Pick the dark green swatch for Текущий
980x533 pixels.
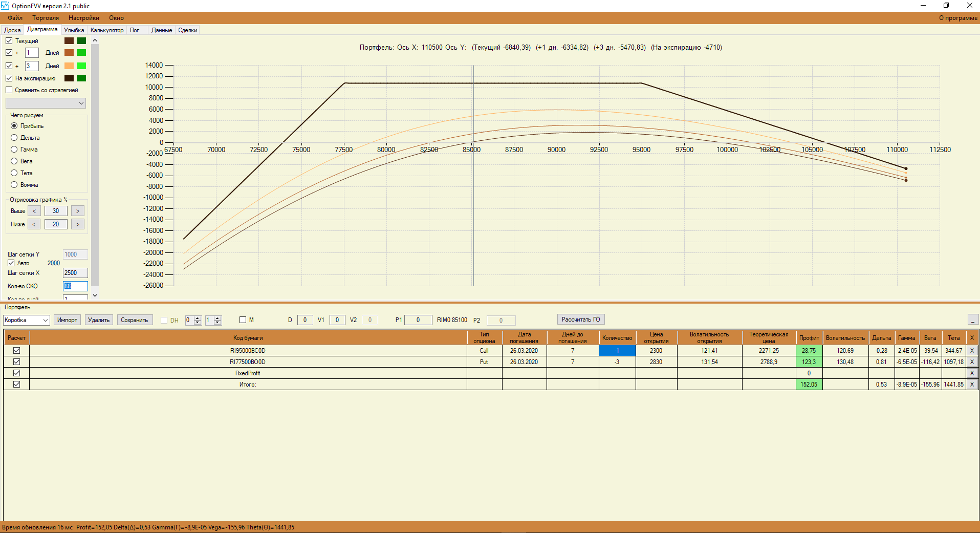pyautogui.click(x=81, y=41)
